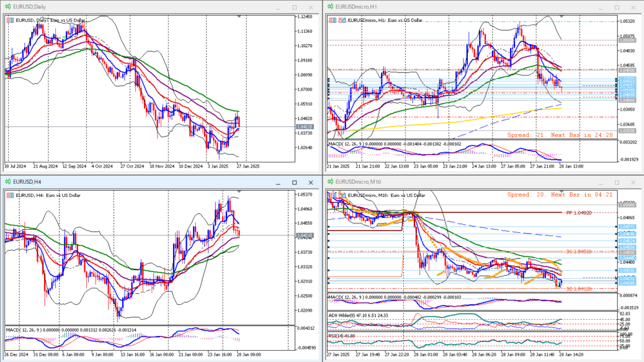Click 'Spread: 21. Next Bar in 24:20' on H1 chart
644x362 pixels.
560,135
